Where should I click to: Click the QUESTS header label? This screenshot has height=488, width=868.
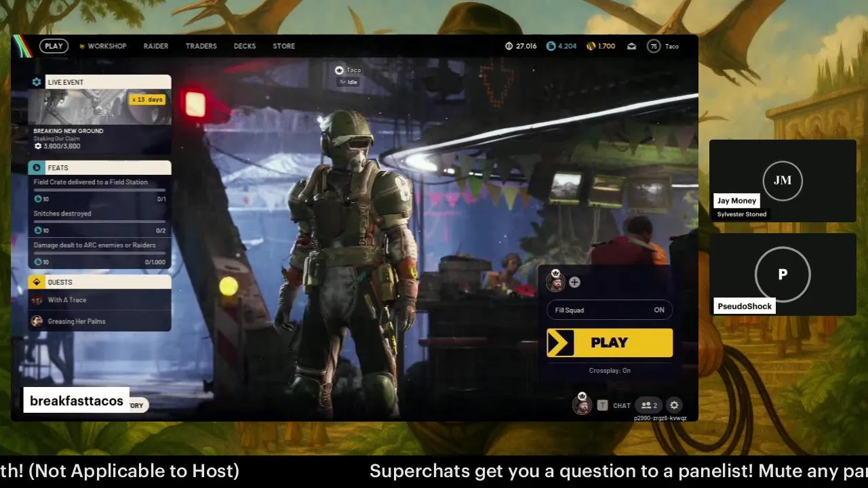pos(60,282)
